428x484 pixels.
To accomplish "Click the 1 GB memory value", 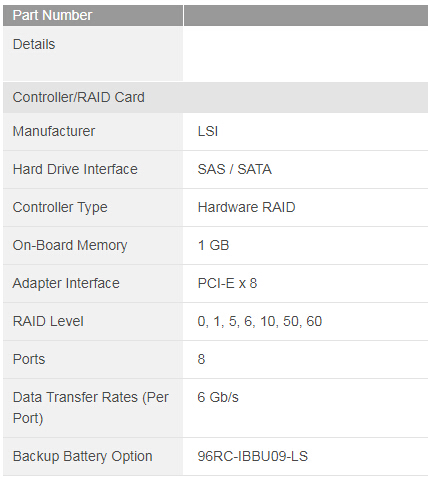I will [x=213, y=245].
